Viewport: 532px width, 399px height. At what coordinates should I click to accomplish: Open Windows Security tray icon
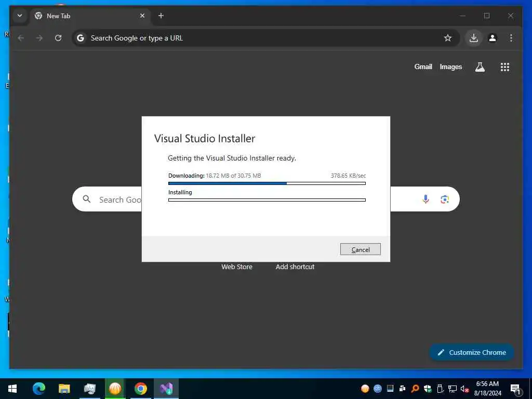[428, 389]
